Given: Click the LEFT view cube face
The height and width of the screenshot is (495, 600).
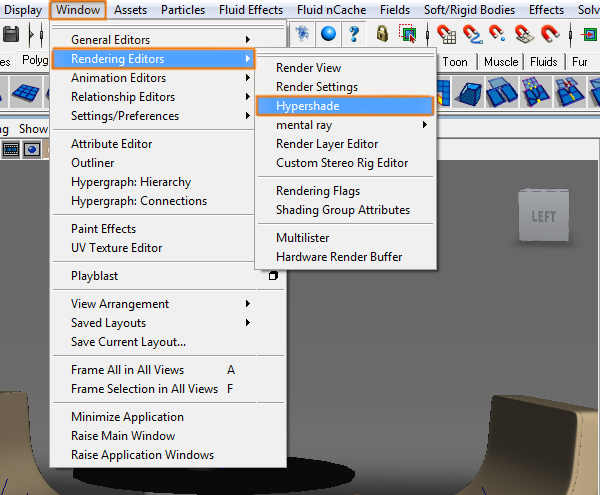Looking at the screenshot, I should point(544,216).
